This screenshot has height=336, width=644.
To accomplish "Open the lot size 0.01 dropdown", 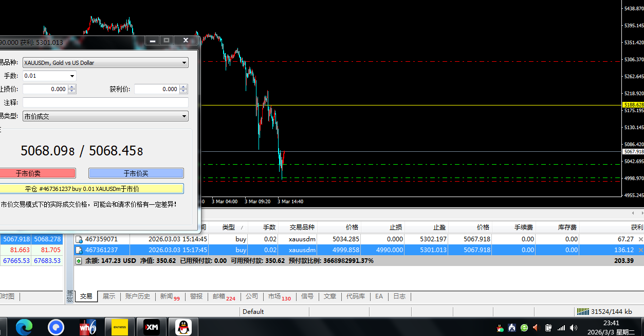I will pos(72,76).
